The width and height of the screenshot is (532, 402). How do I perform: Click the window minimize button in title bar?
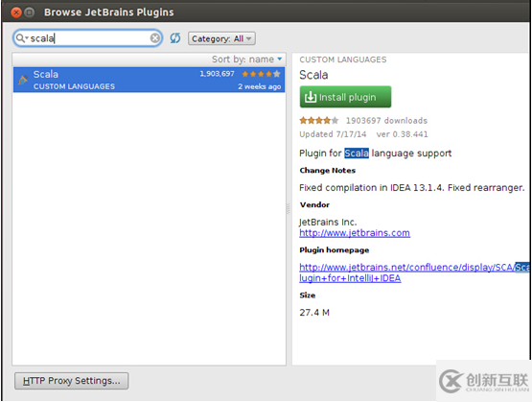[x=30, y=12]
